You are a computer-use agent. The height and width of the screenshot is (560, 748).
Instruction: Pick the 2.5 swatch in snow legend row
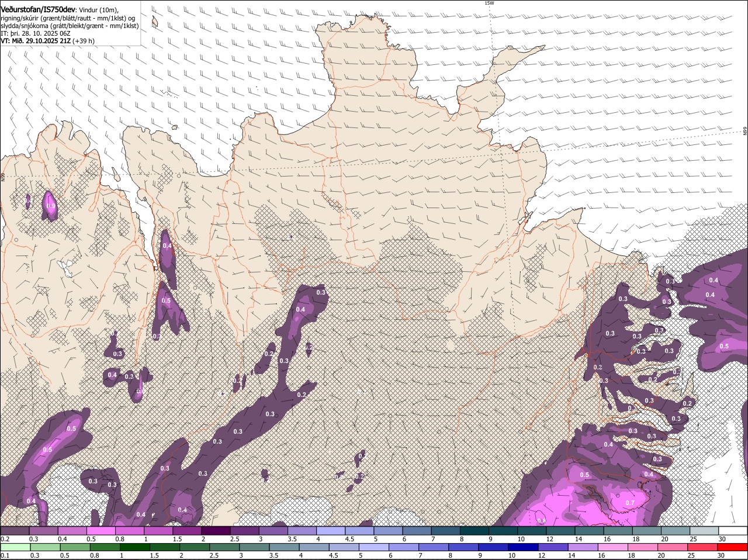[244, 530]
